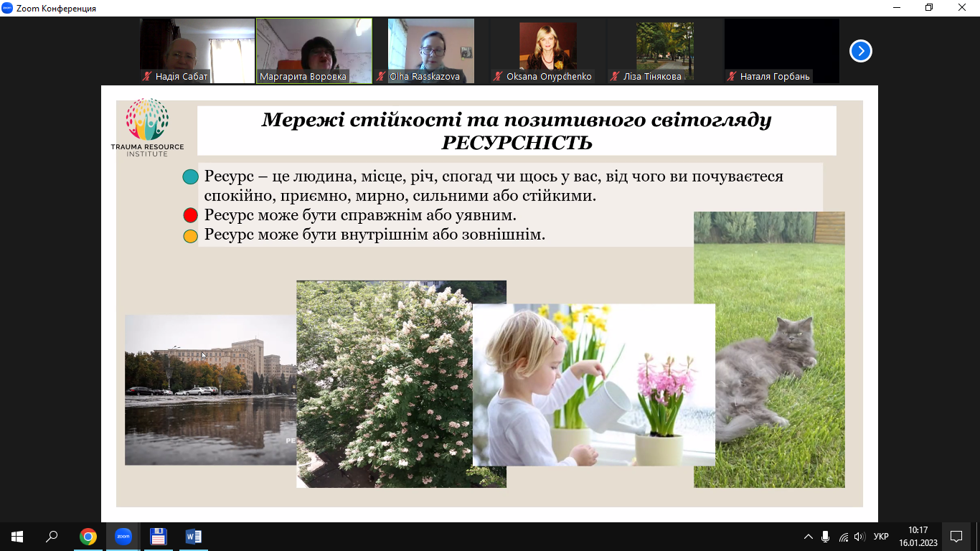Select Маргарита Воровка video tile

click(314, 51)
